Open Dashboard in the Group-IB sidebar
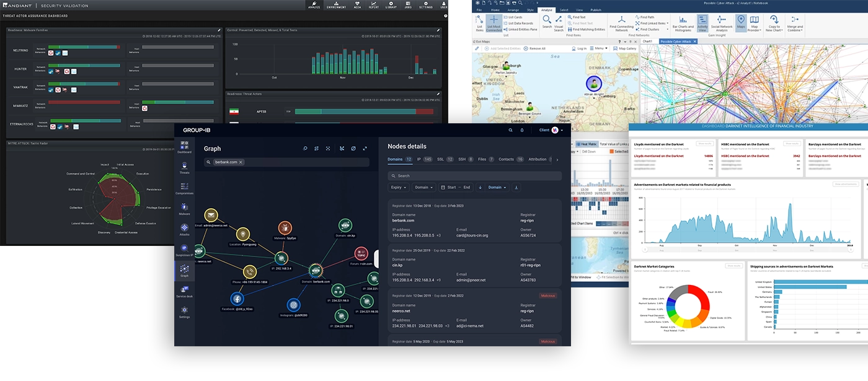Image resolution: width=868 pixels, height=381 pixels. tap(184, 147)
